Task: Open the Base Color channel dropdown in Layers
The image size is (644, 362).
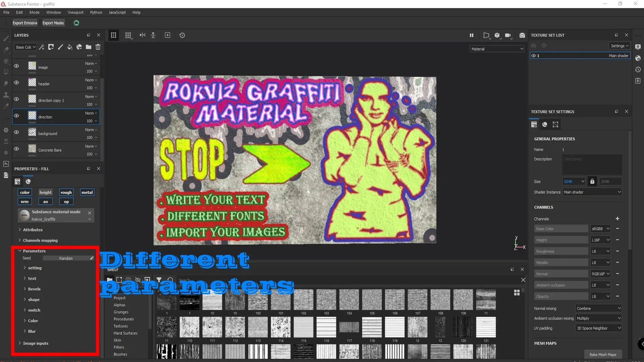Action: click(x=25, y=47)
